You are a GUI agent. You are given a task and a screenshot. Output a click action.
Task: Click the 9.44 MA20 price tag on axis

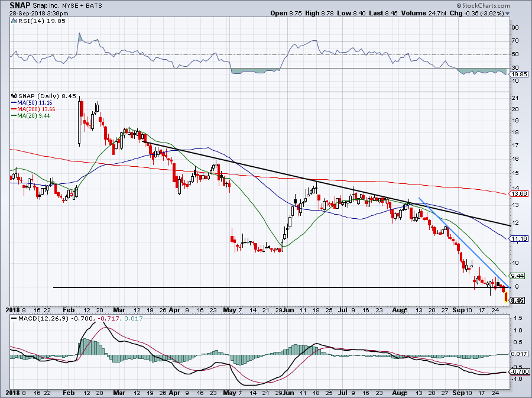[x=517, y=276]
